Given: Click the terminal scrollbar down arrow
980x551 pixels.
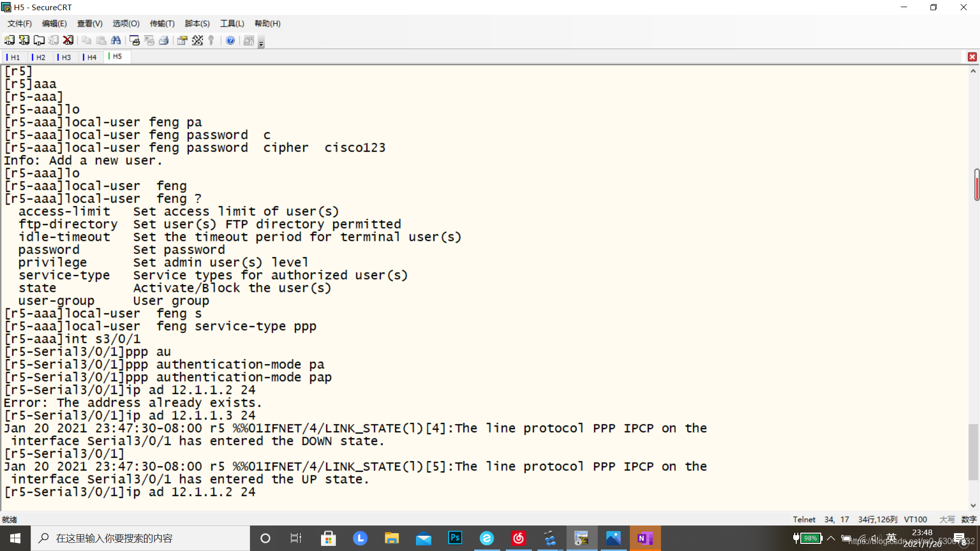Looking at the screenshot, I should point(973,506).
